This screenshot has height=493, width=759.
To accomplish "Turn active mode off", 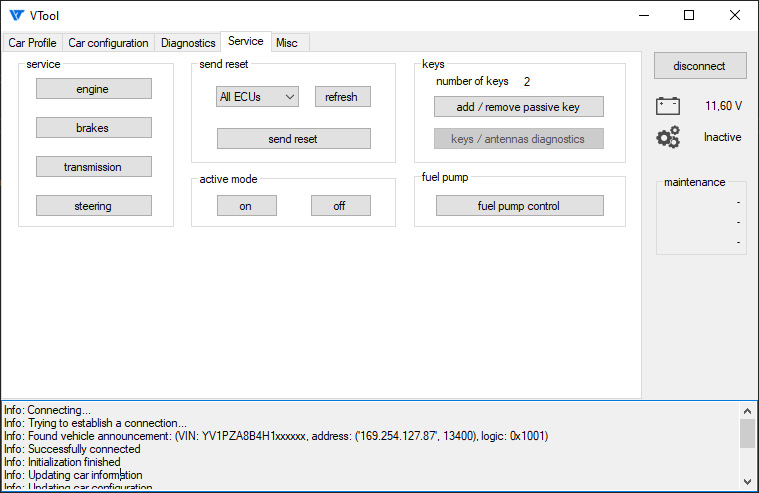I will 341,206.
